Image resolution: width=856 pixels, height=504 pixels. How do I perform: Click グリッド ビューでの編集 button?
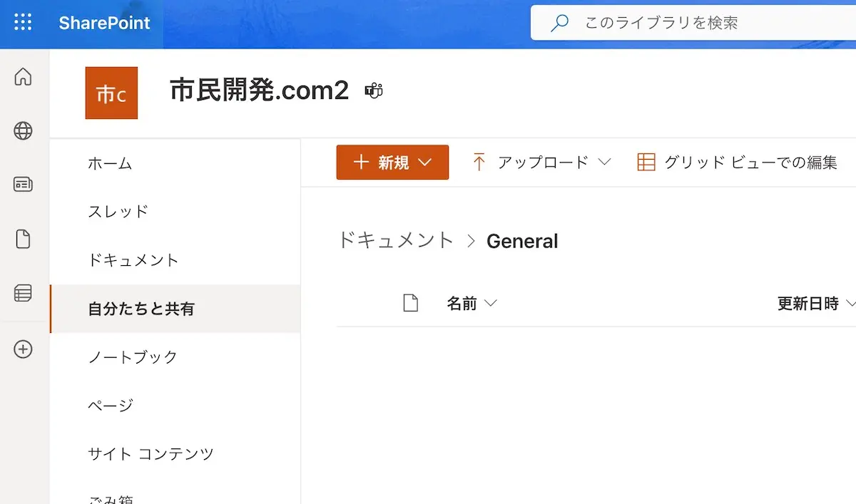(x=737, y=163)
